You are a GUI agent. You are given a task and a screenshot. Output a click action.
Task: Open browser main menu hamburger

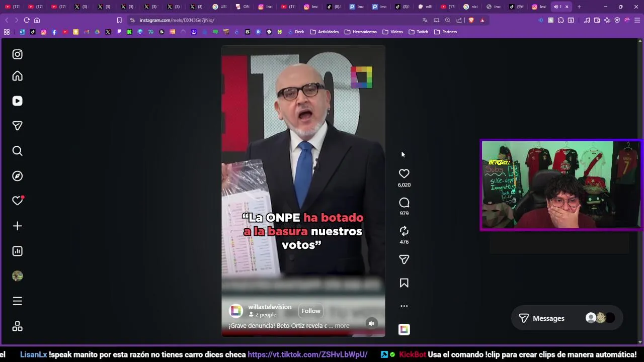click(x=637, y=20)
